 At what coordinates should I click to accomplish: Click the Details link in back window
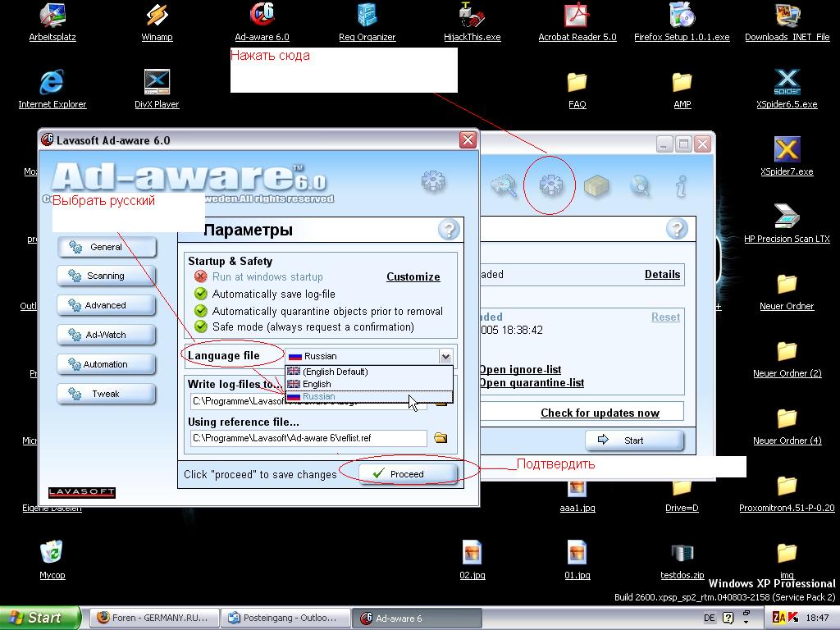click(662, 274)
